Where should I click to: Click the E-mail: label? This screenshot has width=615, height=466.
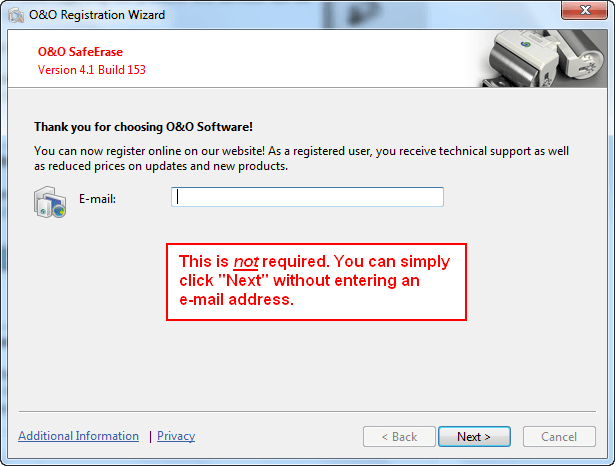click(x=97, y=199)
